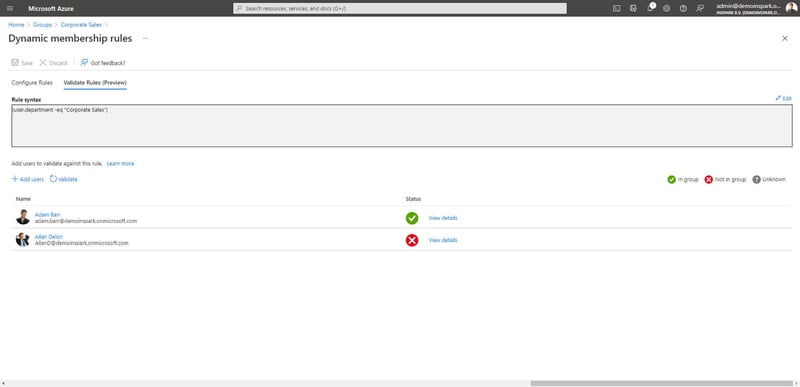Image resolution: width=800 pixels, height=387 pixels.
Task: Open the directories and subscriptions filter icon
Action: [x=633, y=9]
